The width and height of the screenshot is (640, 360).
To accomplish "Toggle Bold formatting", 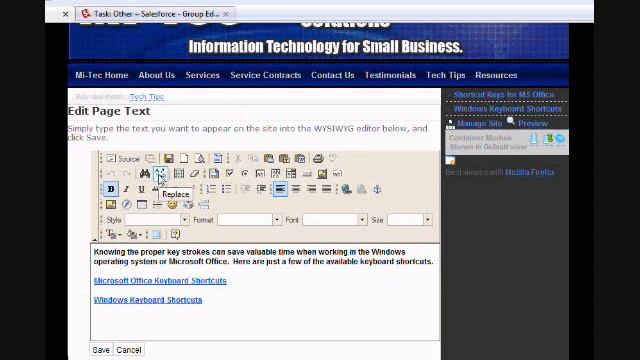I will (x=111, y=189).
